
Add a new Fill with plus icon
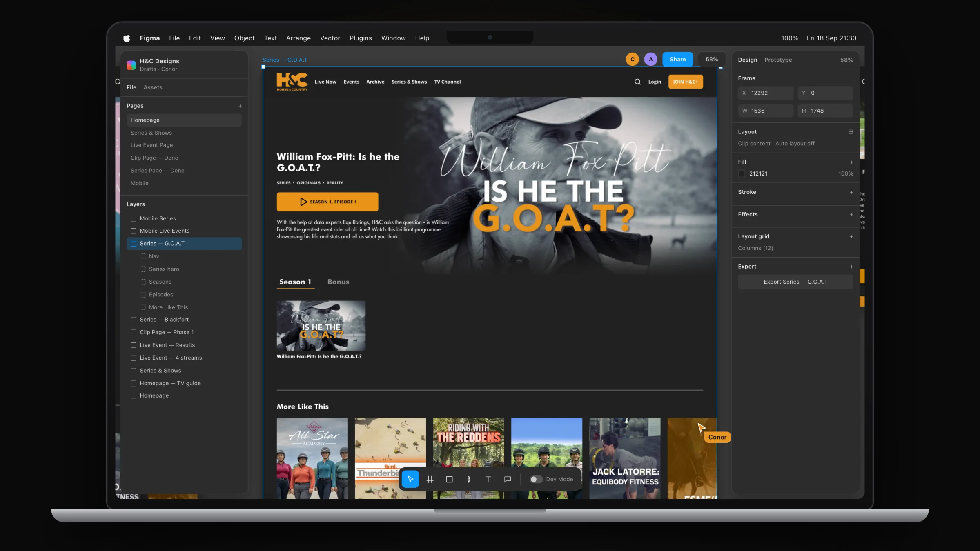point(851,162)
